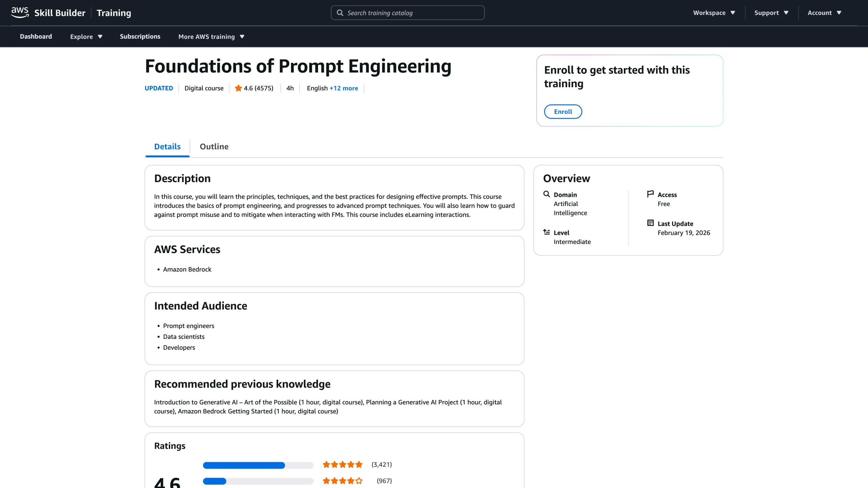Click the Domain magnifier icon in Overview
This screenshot has width=868, height=488.
pos(547,194)
